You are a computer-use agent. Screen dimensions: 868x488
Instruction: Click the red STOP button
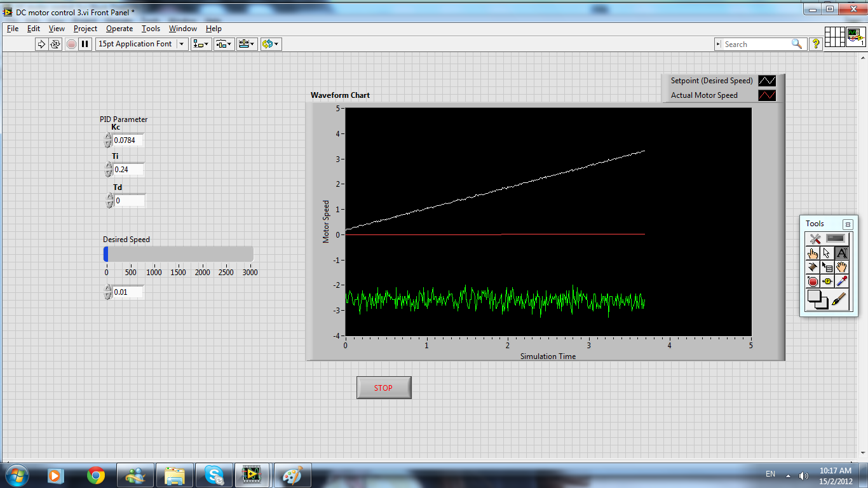pyautogui.click(x=384, y=388)
